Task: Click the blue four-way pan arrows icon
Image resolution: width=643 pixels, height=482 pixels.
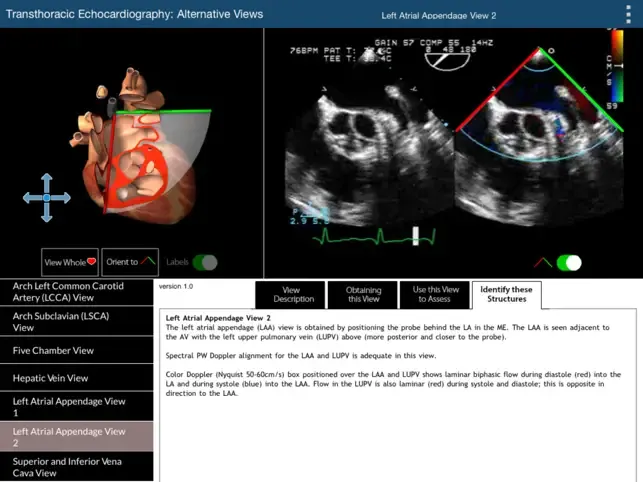Action: coord(47,198)
